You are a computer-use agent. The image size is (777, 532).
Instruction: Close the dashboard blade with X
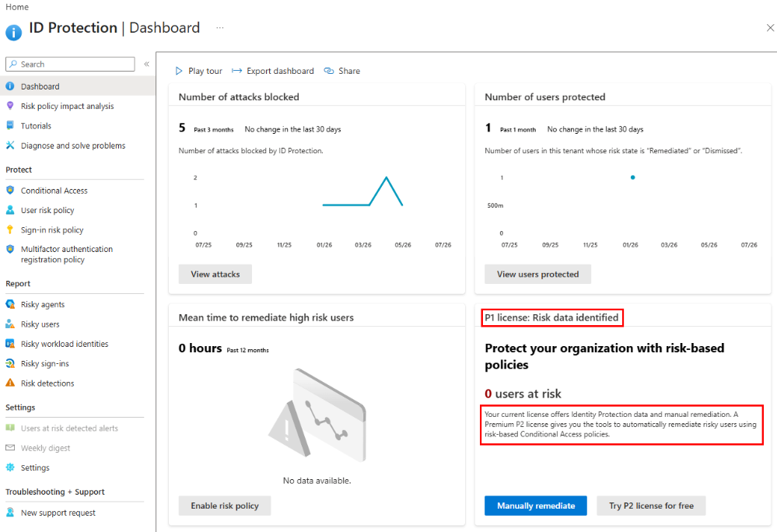click(x=770, y=28)
